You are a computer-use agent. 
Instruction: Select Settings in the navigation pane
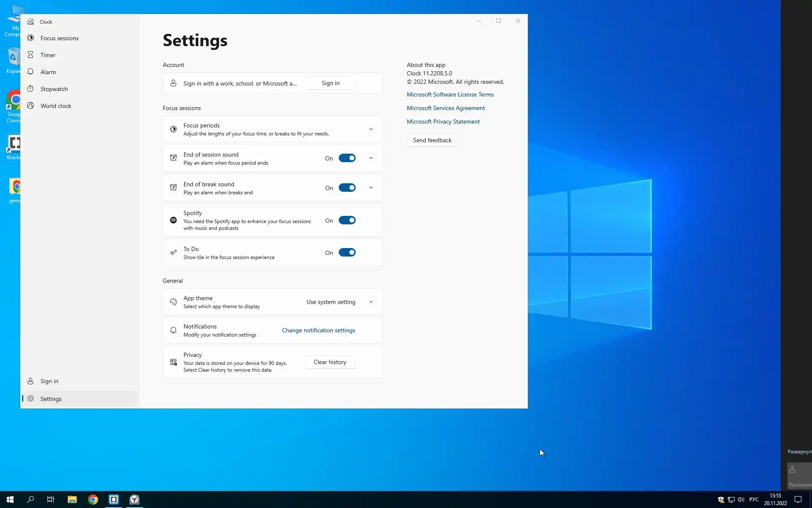(x=51, y=399)
